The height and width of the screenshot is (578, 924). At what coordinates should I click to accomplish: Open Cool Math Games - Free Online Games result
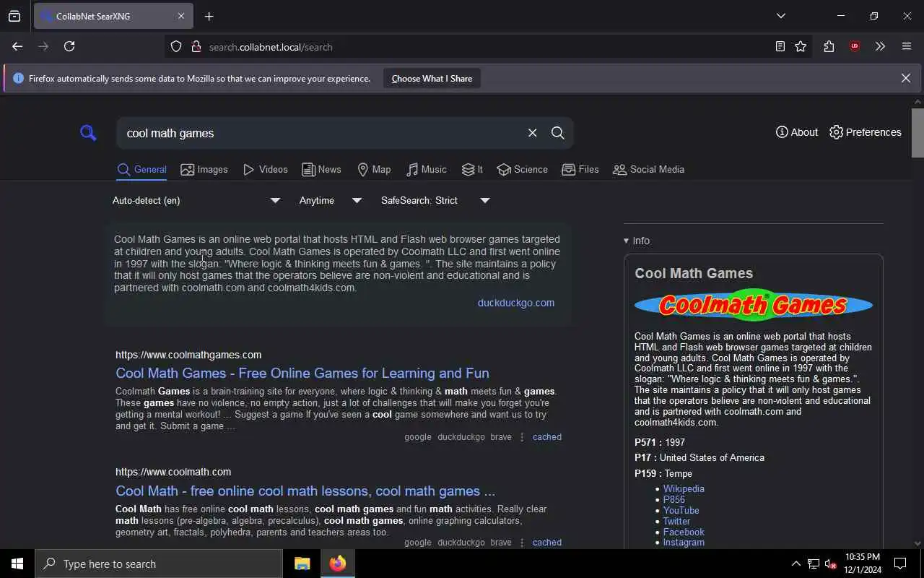[302, 373]
